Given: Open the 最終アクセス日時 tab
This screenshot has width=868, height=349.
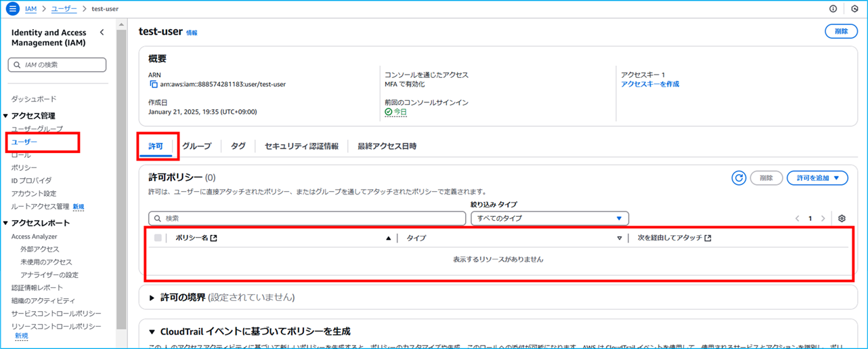Looking at the screenshot, I should (387, 146).
